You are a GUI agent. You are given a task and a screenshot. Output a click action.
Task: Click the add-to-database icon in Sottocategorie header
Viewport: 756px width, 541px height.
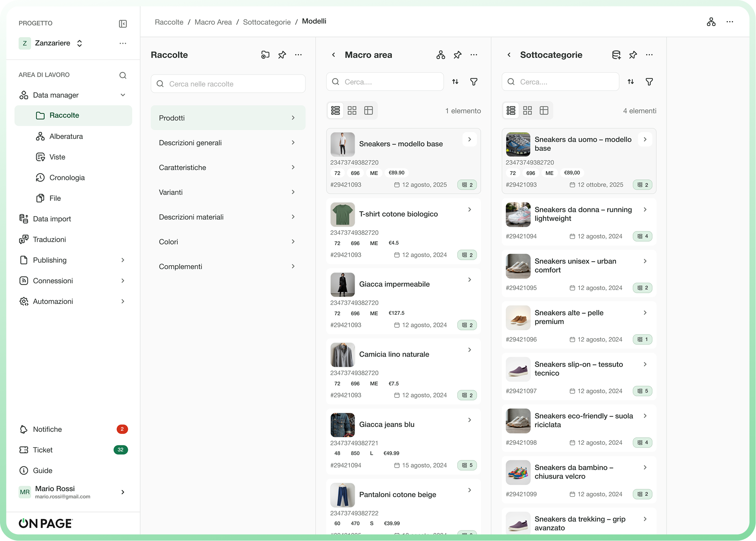[616, 55]
